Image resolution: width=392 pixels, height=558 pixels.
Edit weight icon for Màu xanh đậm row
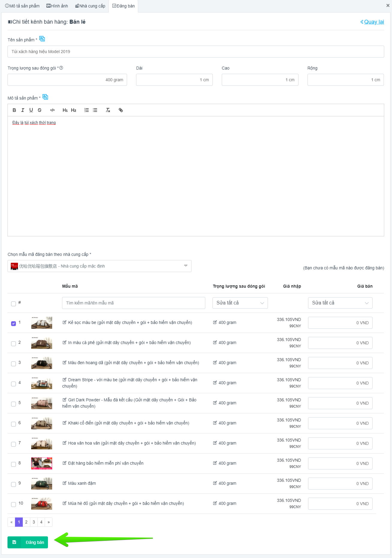click(215, 483)
